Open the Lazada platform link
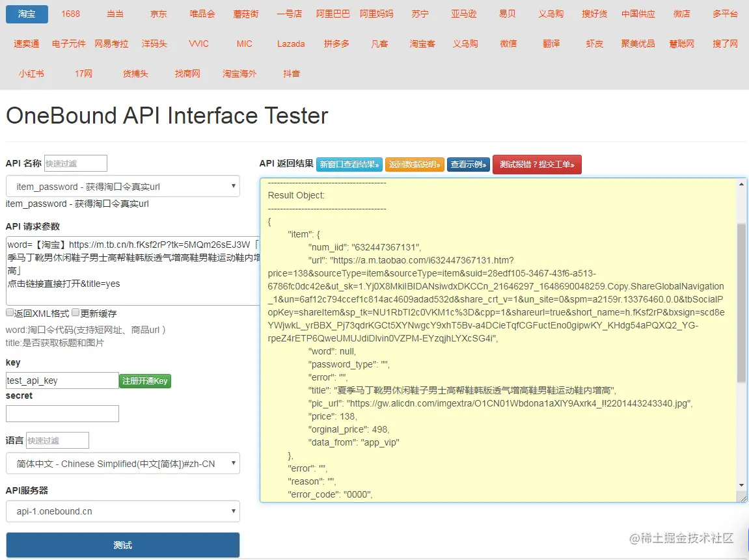 (291, 44)
